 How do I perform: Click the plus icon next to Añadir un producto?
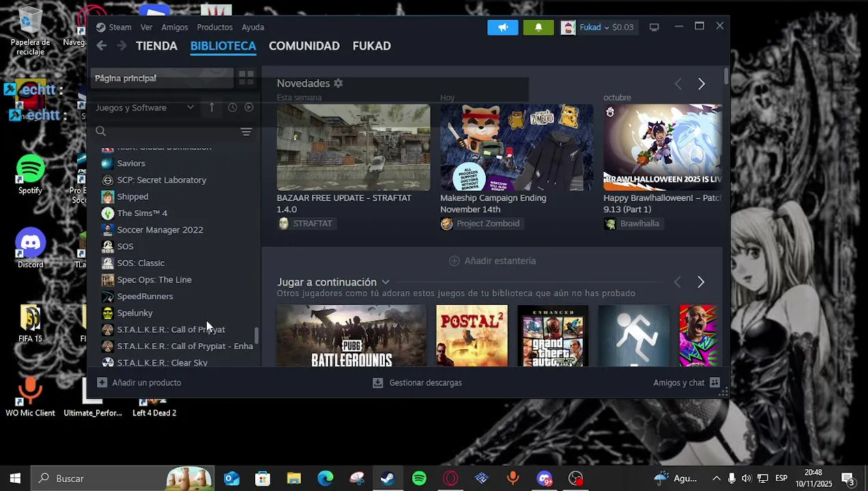[102, 383]
